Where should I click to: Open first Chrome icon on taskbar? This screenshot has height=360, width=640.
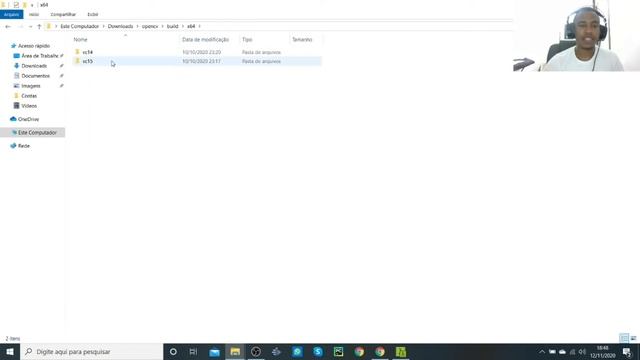click(359, 351)
